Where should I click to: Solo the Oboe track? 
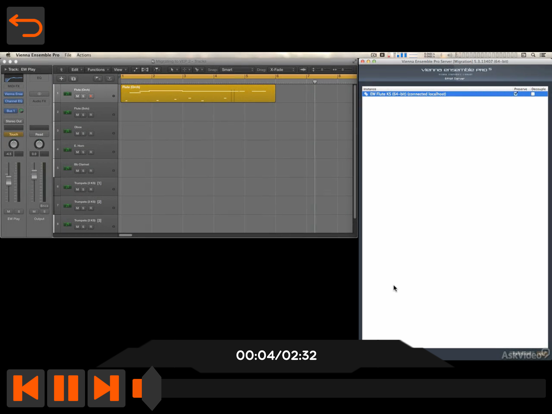[x=83, y=133]
